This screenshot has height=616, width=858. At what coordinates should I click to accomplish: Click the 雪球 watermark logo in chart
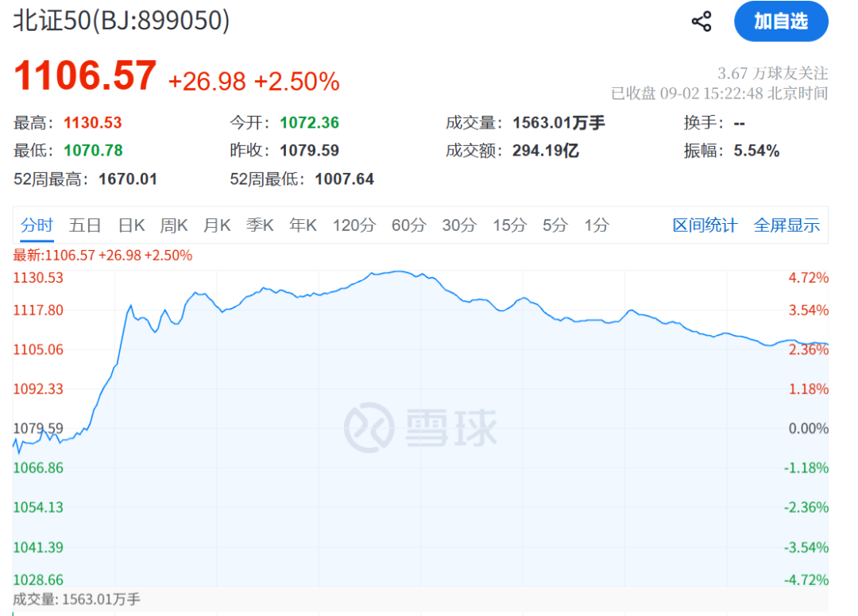click(420, 427)
